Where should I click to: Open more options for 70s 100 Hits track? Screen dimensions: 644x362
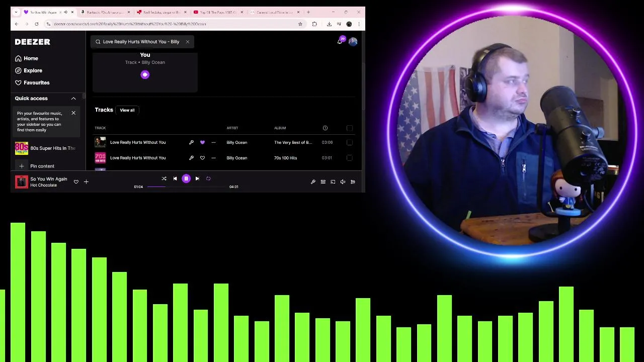(x=213, y=158)
